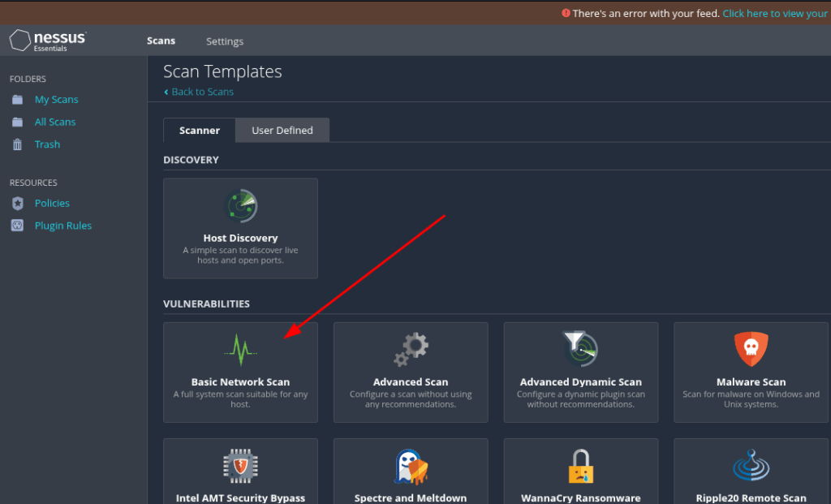
Task: Switch to the User Defined tab
Action: 282,131
